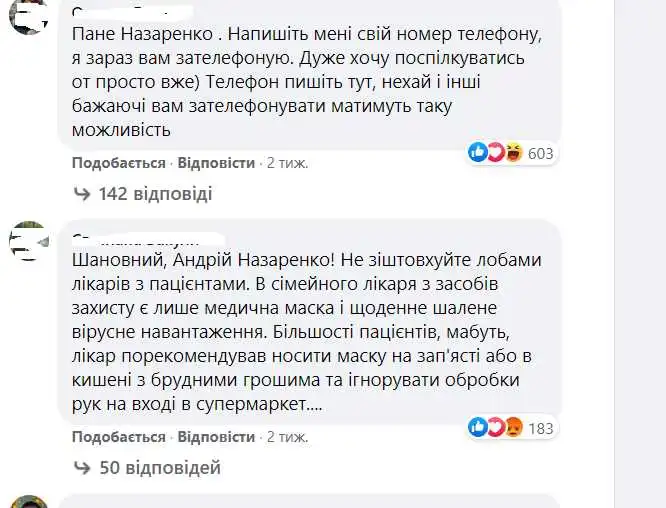
Task: Click the reply arrow icon beside '142 відповіді'
Action: [x=82, y=194]
